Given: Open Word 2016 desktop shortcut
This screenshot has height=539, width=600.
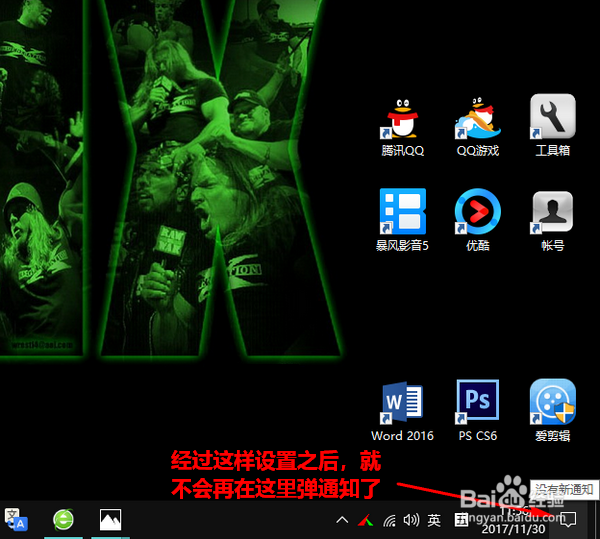Looking at the screenshot, I should [402, 412].
